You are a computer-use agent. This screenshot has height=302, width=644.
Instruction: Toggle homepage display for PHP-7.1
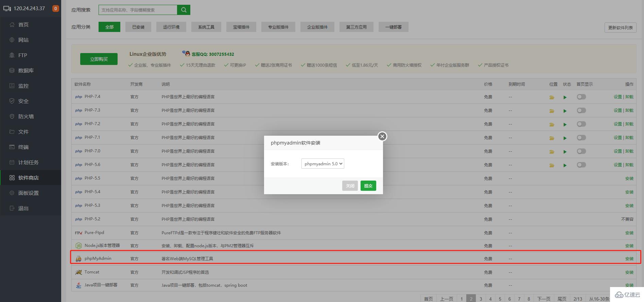pyautogui.click(x=581, y=138)
